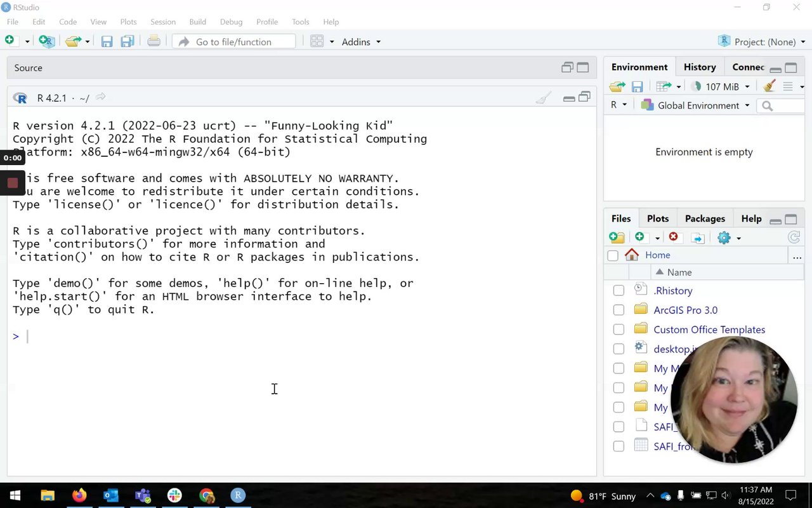Screen dimensions: 812x508
Task: Click the clear environment broom icon
Action: (x=769, y=86)
